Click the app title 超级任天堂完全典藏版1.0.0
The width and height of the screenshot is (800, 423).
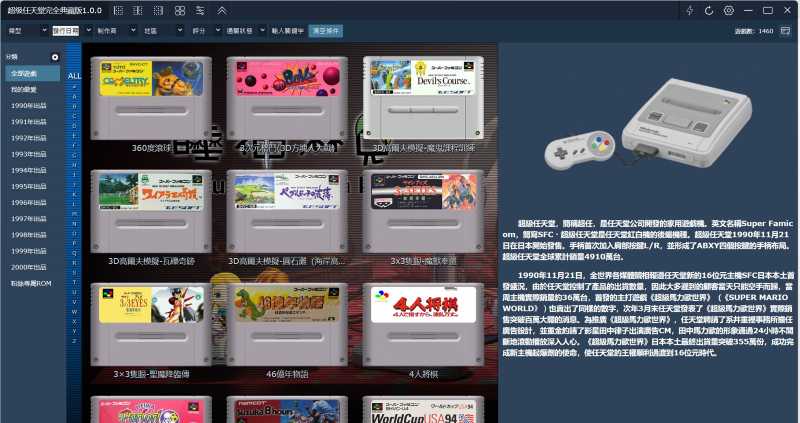[54, 10]
